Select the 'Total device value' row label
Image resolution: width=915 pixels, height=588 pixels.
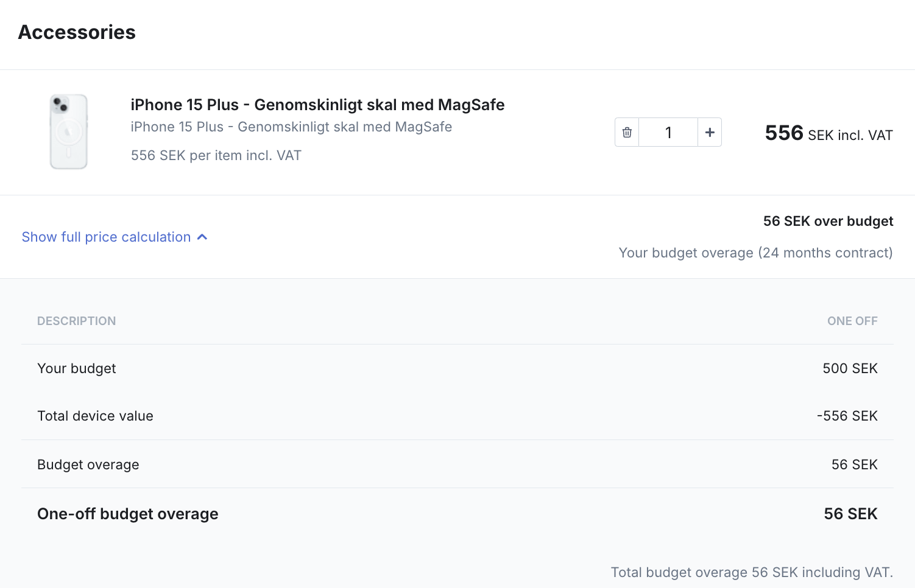95,416
